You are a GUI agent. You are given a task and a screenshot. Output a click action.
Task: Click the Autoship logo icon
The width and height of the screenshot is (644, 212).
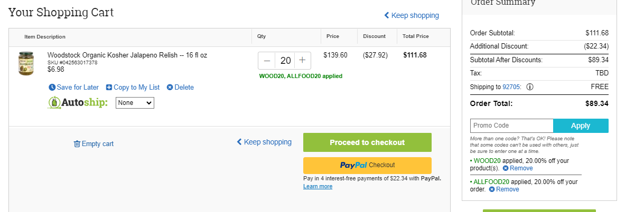(54, 103)
